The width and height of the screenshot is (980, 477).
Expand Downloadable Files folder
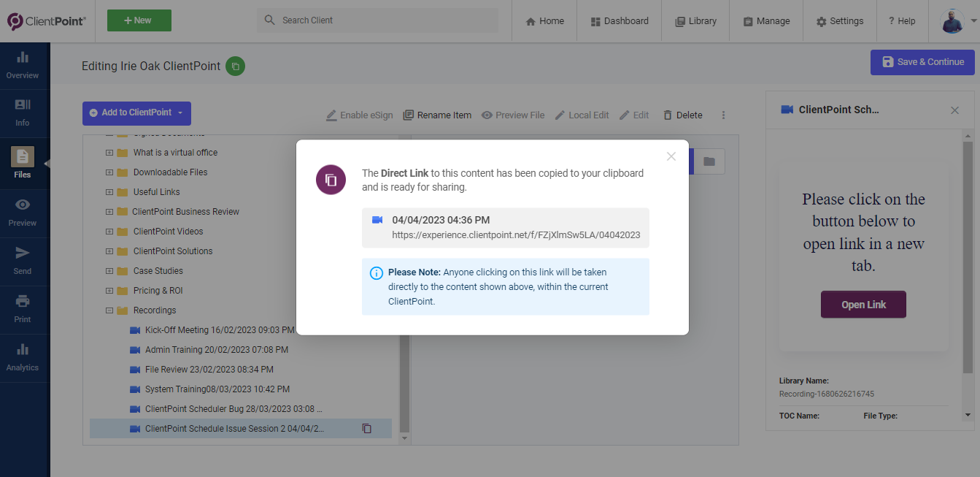pyautogui.click(x=109, y=172)
